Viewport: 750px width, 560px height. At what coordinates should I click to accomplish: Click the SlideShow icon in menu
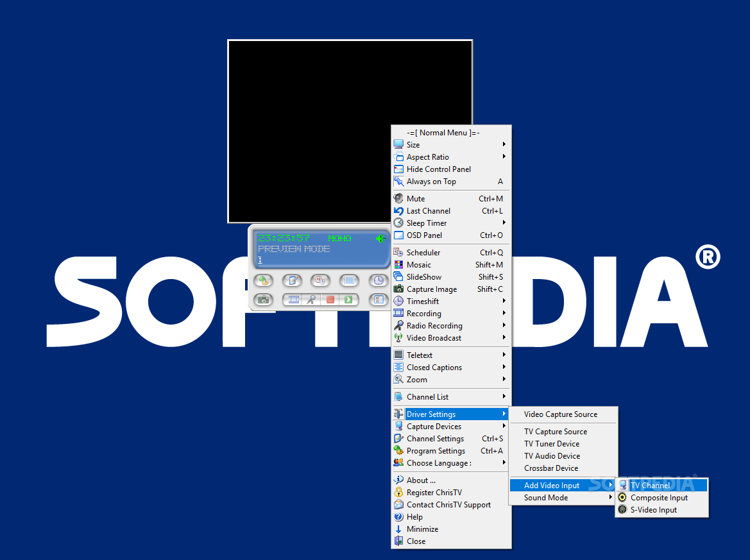pyautogui.click(x=398, y=277)
